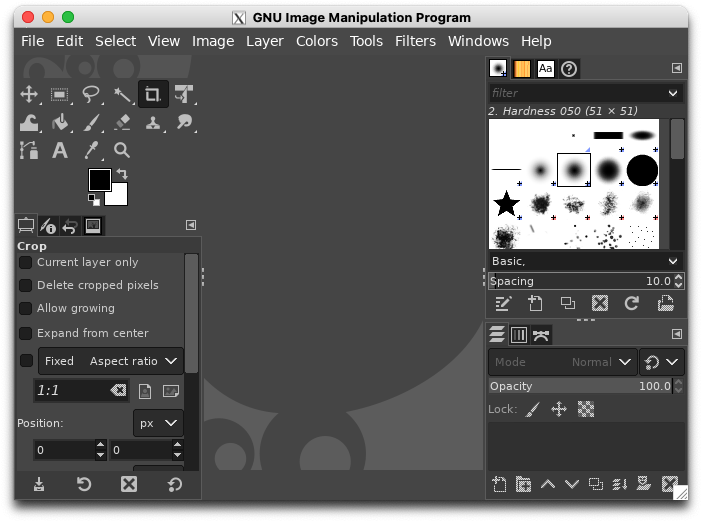
Task: Open brushes dock panel menu arrow
Action: pyautogui.click(x=677, y=68)
